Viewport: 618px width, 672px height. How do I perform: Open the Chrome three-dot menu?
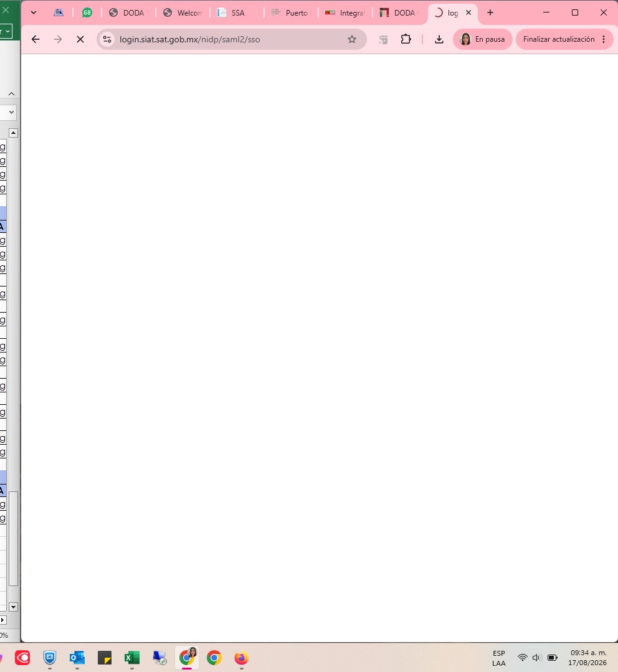pos(604,39)
